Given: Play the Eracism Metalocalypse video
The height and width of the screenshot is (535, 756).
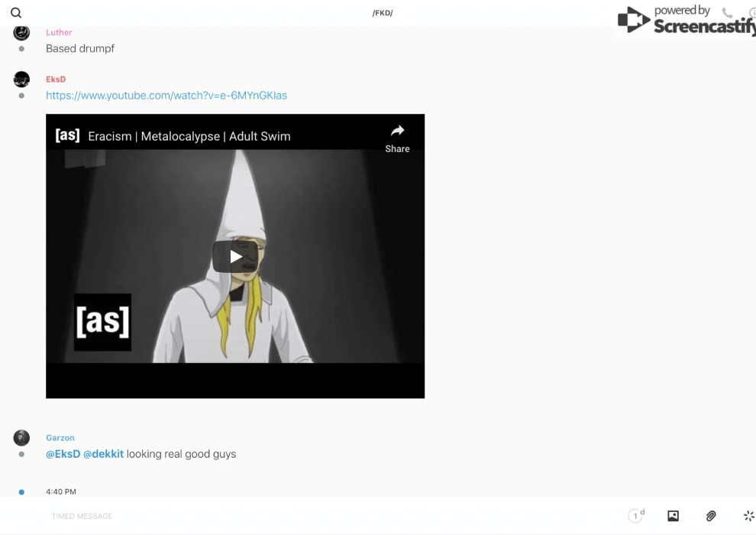Looking at the screenshot, I should (x=235, y=257).
